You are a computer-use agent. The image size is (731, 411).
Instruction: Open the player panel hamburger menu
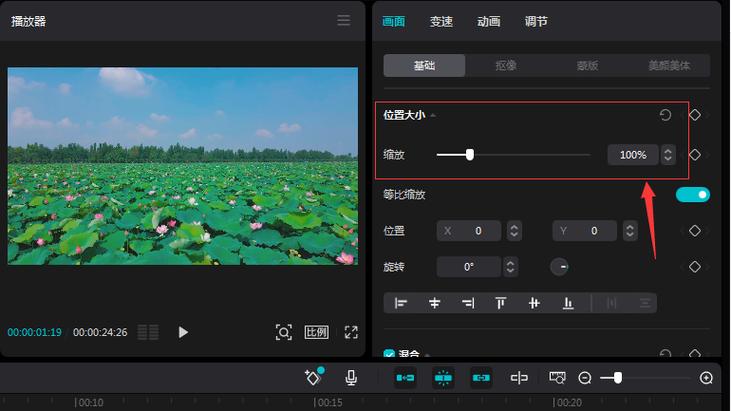344,21
